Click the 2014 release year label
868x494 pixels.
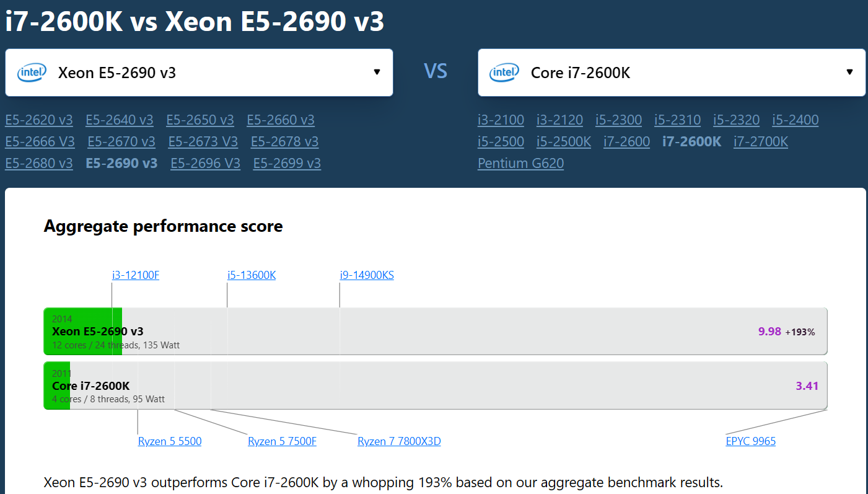point(62,319)
